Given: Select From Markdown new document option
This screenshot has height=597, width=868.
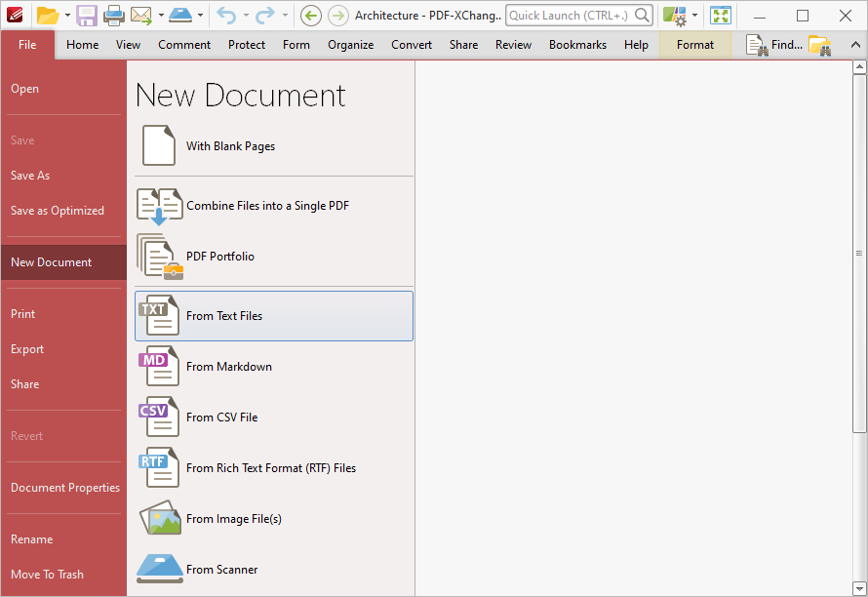Looking at the screenshot, I should 274,367.
